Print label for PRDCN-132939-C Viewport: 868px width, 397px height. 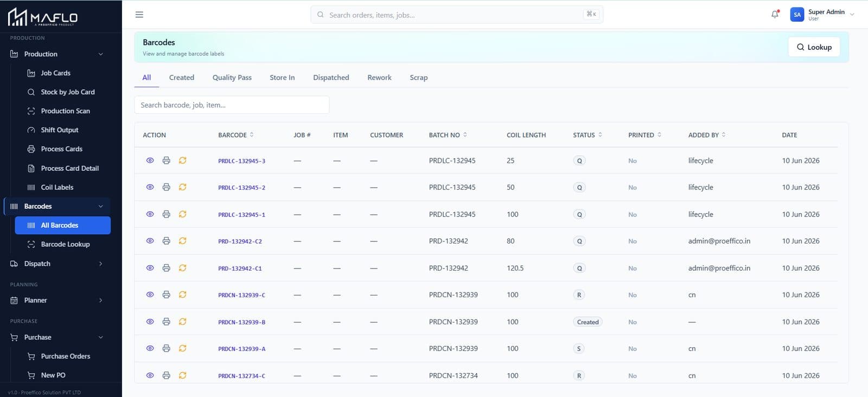tap(167, 294)
